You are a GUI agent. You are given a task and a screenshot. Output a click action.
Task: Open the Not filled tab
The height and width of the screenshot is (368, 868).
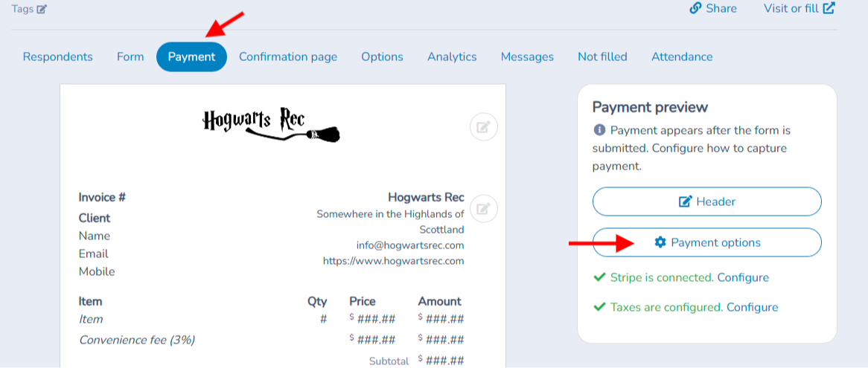602,57
